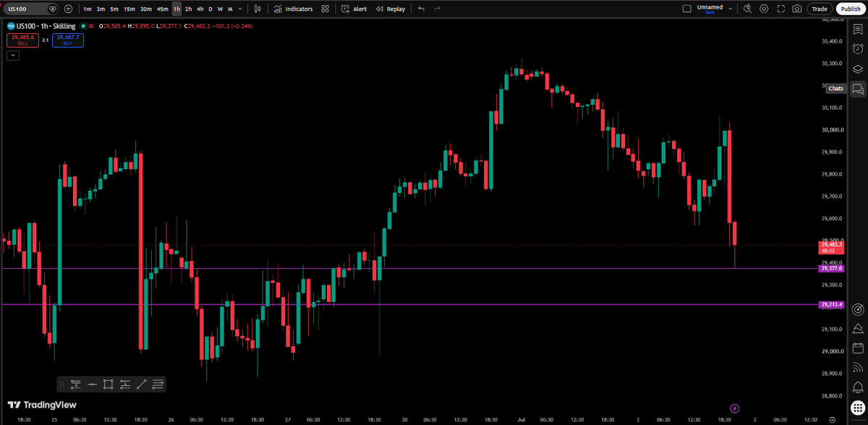
Task: Select the 5m timeframe
Action: click(114, 9)
